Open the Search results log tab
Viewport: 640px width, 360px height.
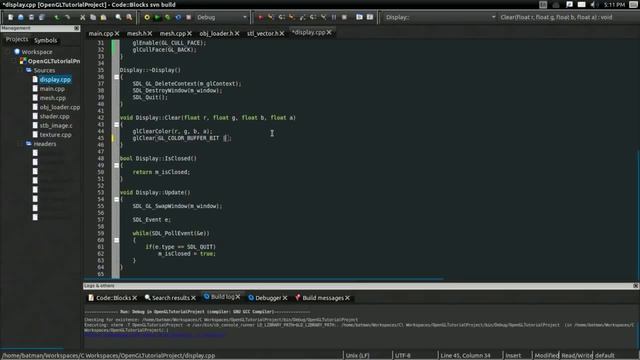(171, 298)
